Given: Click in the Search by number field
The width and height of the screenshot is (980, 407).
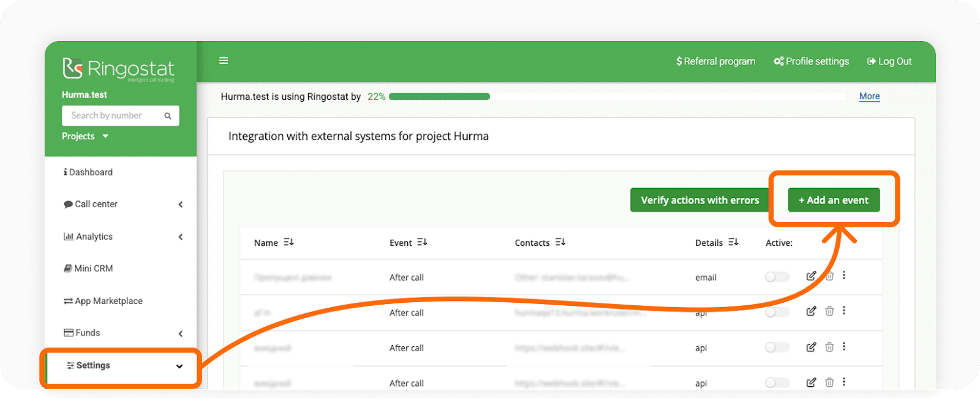Looking at the screenshot, I should pos(120,116).
